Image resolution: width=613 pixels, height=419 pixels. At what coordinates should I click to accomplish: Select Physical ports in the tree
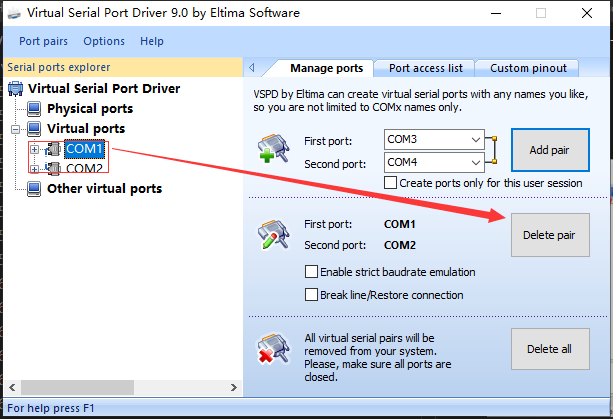90,109
